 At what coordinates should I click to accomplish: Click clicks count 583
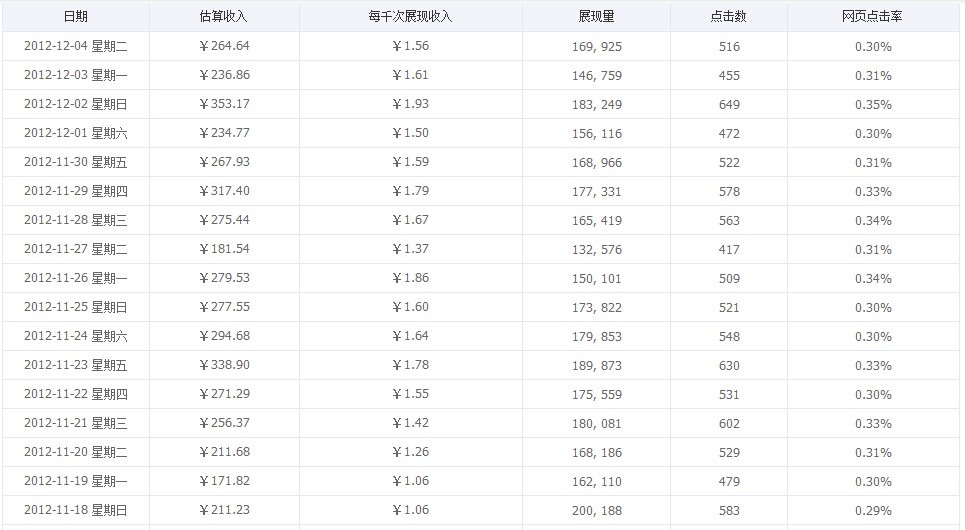pyautogui.click(x=729, y=510)
